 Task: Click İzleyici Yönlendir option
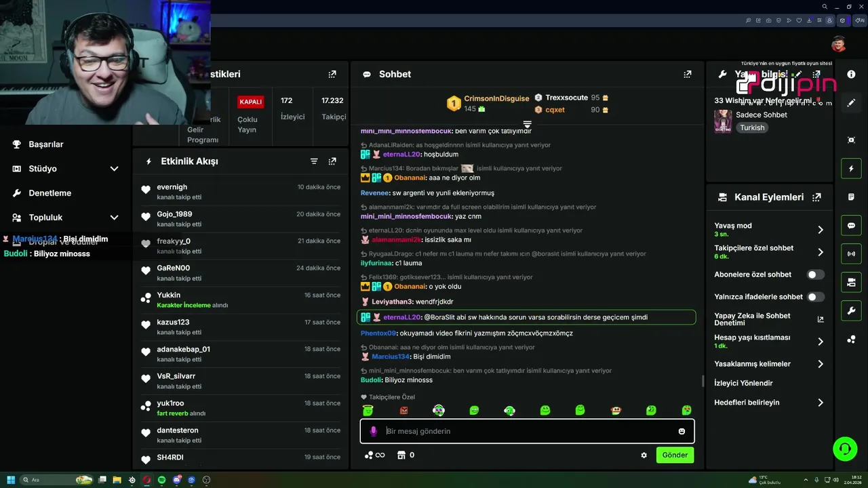[743, 383]
